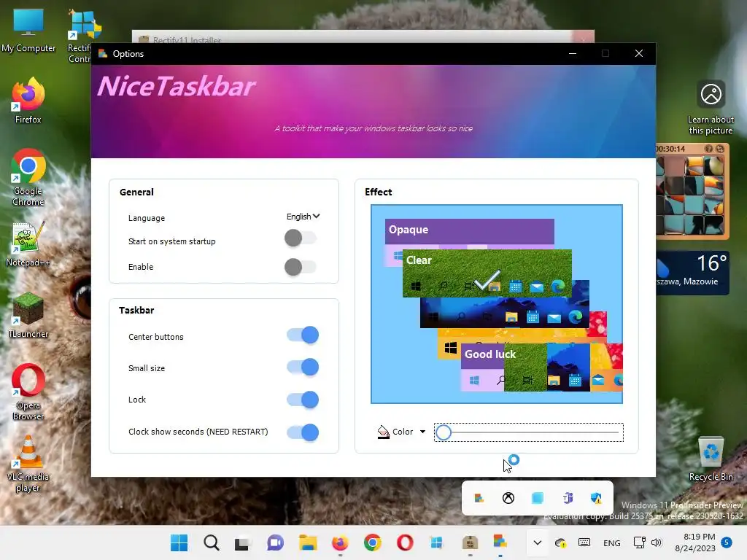Launch VLC media player shortcut
The height and width of the screenshot is (560, 747).
click(x=28, y=463)
